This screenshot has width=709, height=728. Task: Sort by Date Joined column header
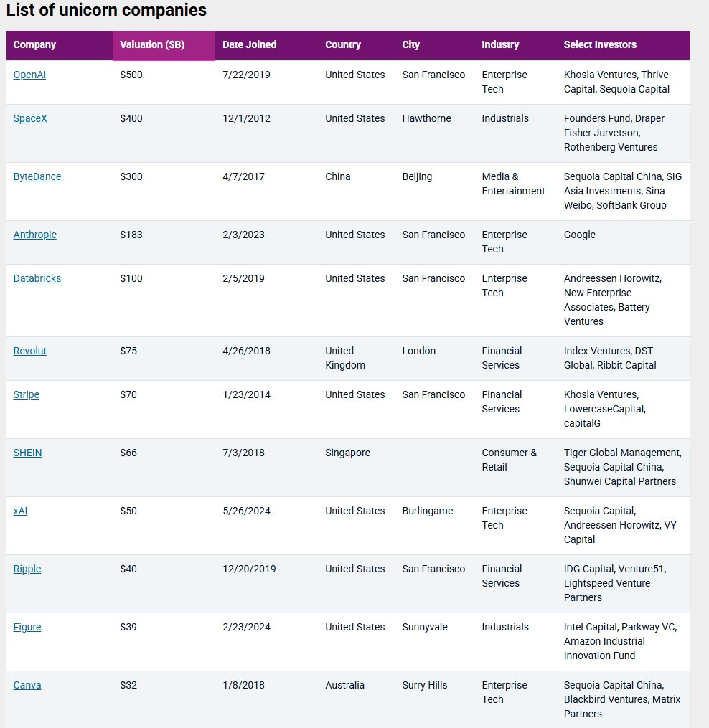point(249,44)
